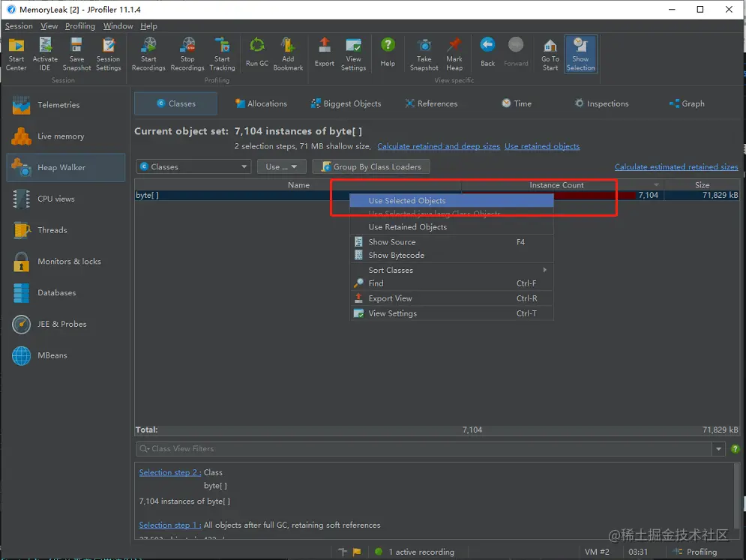The image size is (746, 560).
Task: Open Telemetries in the sidebar
Action: click(x=66, y=105)
